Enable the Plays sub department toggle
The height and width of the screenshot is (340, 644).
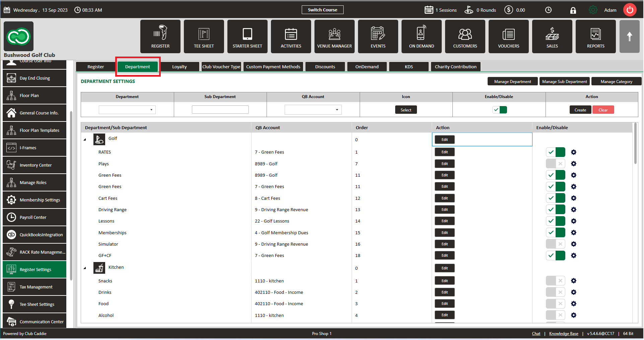556,164
